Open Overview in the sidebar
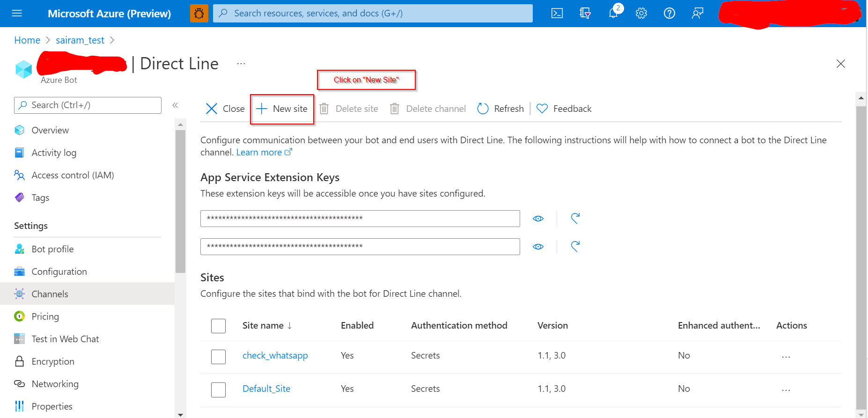 50,130
